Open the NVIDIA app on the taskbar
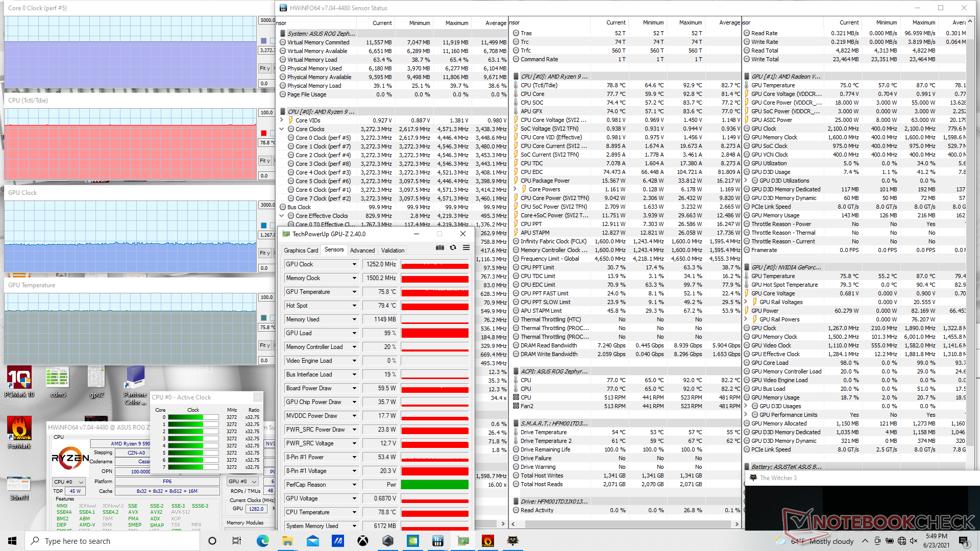980x551 pixels. [x=413, y=541]
